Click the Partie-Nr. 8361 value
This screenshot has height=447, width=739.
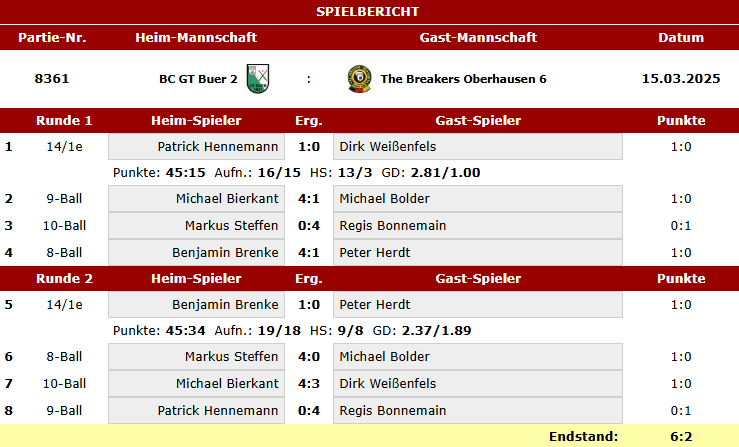[x=52, y=79]
